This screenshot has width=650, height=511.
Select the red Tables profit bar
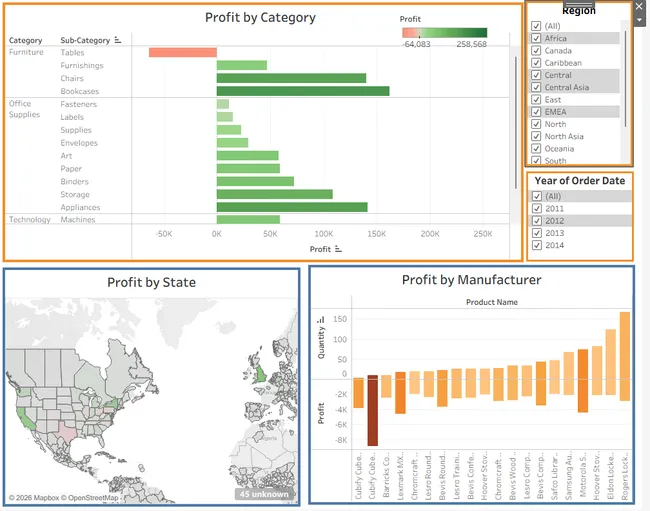(x=183, y=52)
